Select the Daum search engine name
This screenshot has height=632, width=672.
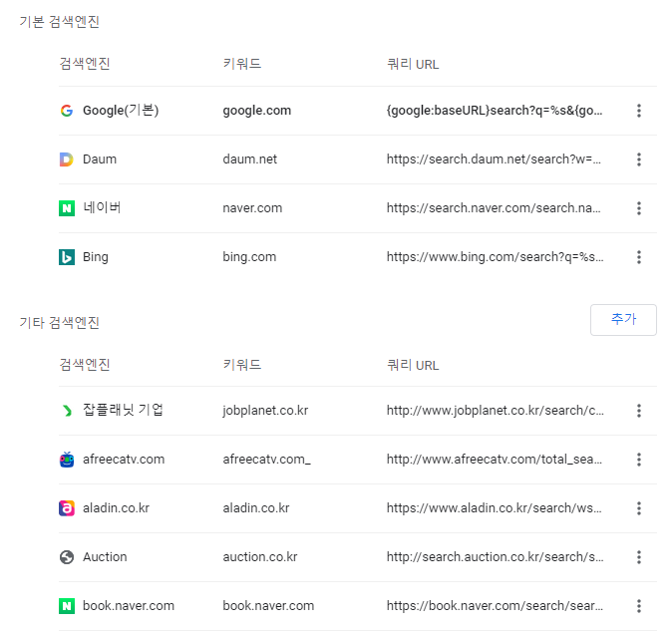tap(100, 159)
